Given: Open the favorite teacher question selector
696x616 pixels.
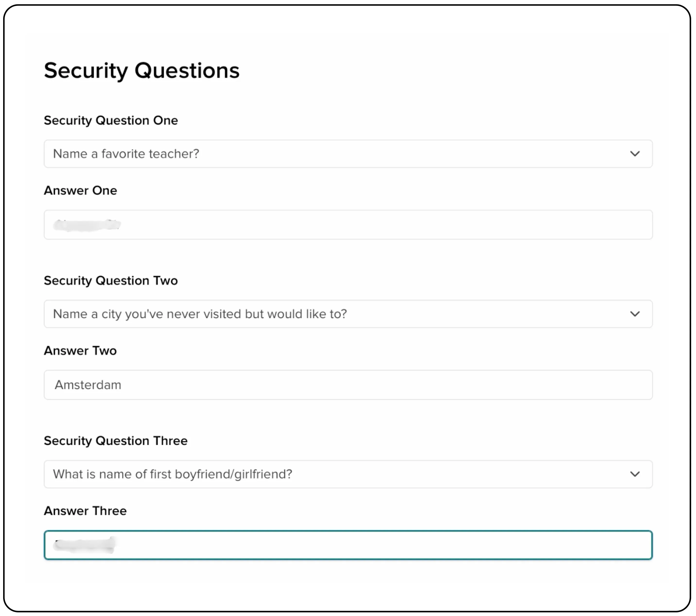Looking at the screenshot, I should coord(347,154).
